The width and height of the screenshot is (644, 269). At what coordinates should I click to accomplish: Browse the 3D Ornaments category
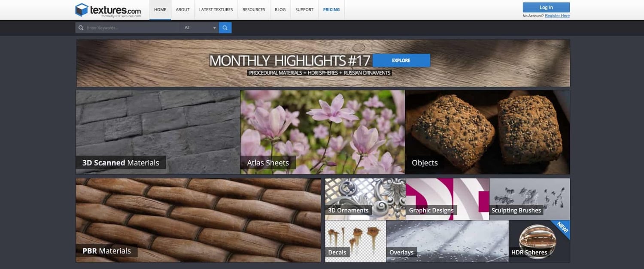[x=365, y=199]
